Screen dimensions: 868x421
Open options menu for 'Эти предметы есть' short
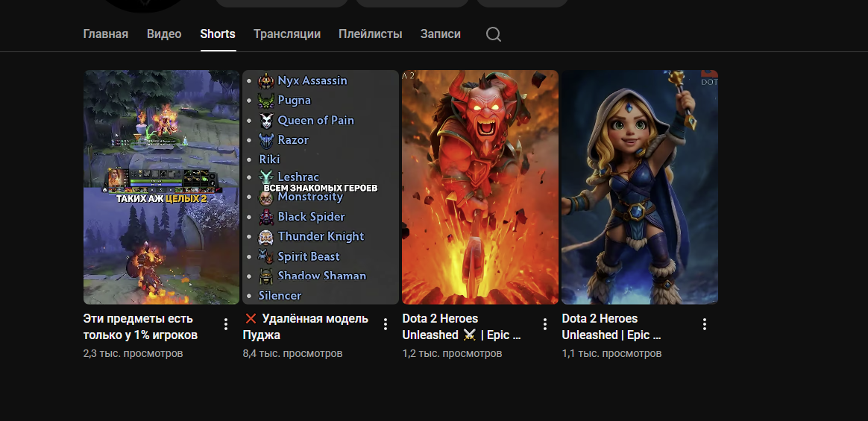pyautogui.click(x=226, y=324)
